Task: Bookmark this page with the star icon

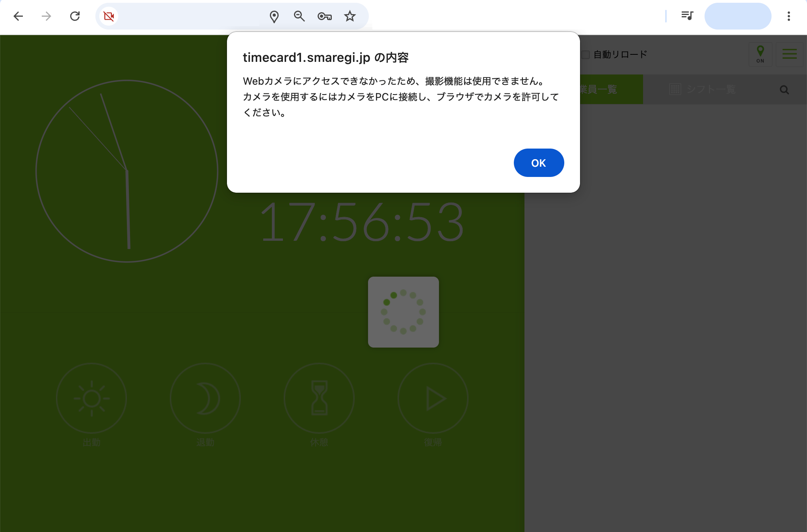Action: (350, 16)
